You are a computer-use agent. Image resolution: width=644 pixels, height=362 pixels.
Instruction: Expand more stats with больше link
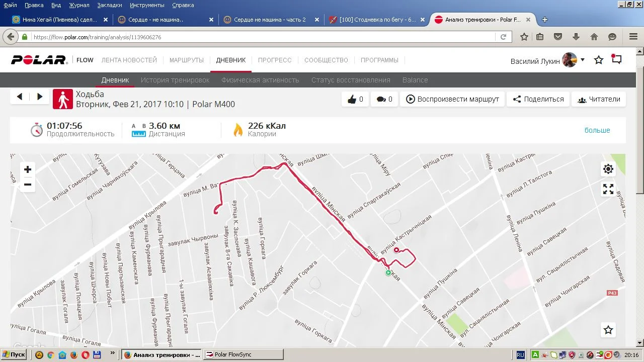[597, 130]
